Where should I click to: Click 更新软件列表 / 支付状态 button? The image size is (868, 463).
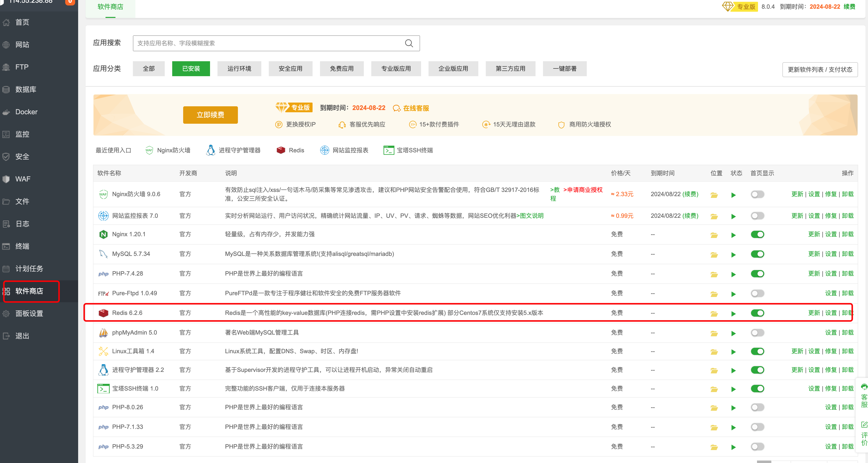[x=820, y=69]
